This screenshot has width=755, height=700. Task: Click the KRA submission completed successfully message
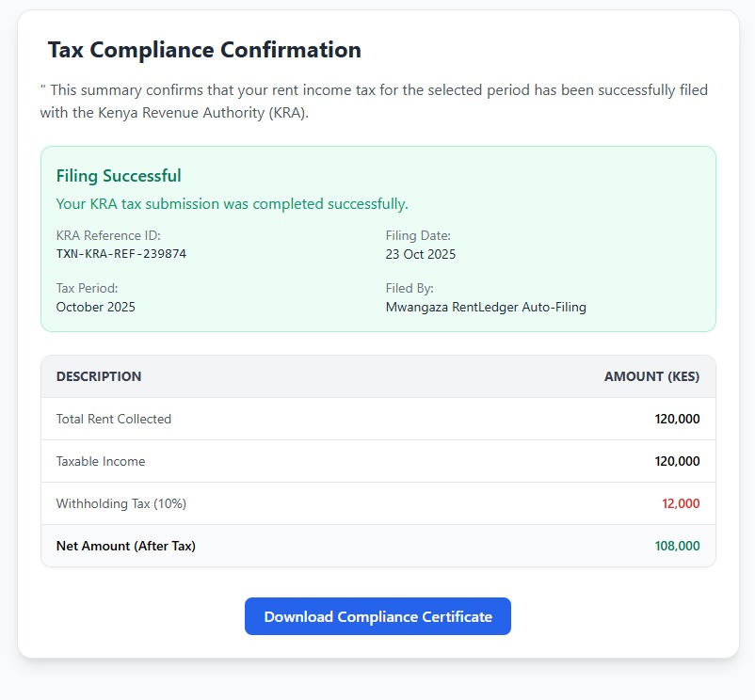(232, 204)
